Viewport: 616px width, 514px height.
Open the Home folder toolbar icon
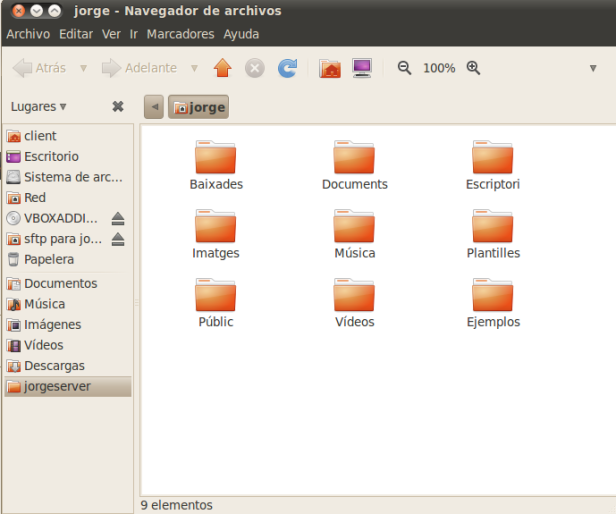(x=330, y=68)
